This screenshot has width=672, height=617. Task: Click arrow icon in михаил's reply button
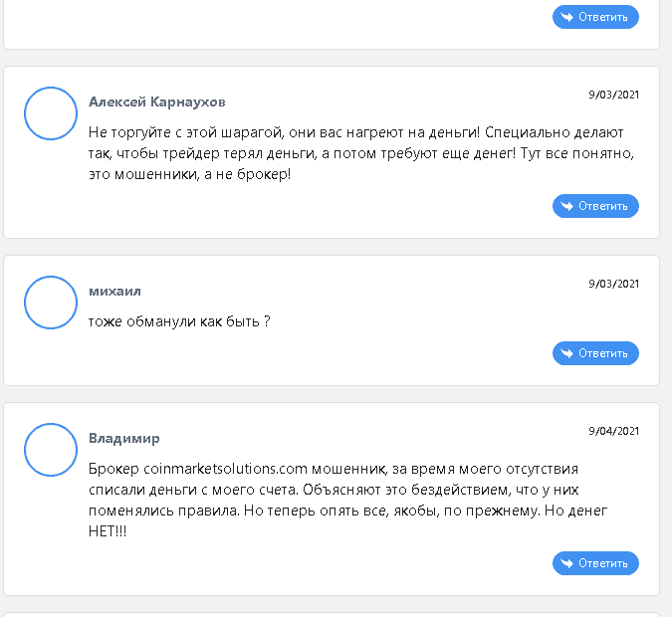pos(566,353)
